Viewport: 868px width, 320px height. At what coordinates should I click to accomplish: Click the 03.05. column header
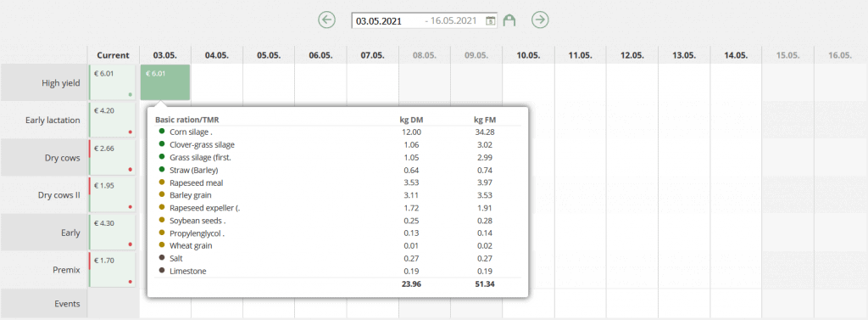click(165, 55)
